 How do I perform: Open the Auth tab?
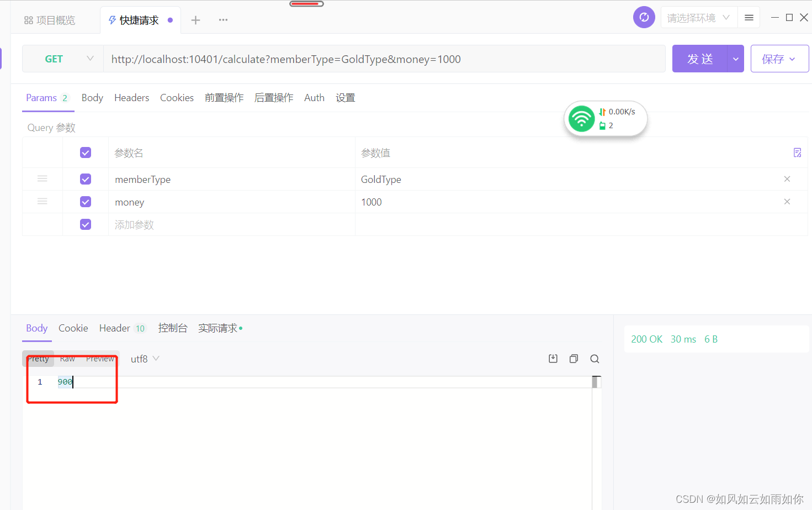(x=314, y=98)
